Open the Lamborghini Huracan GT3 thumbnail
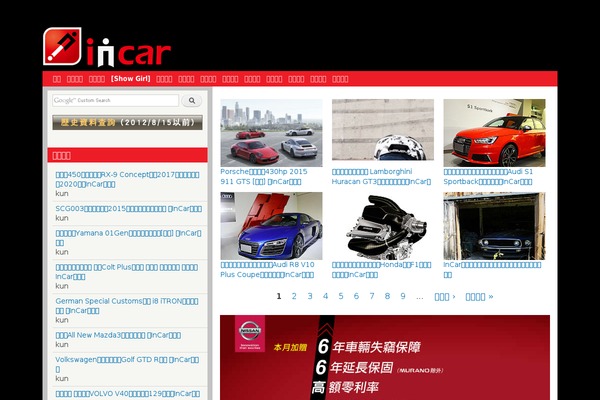 [x=383, y=130]
